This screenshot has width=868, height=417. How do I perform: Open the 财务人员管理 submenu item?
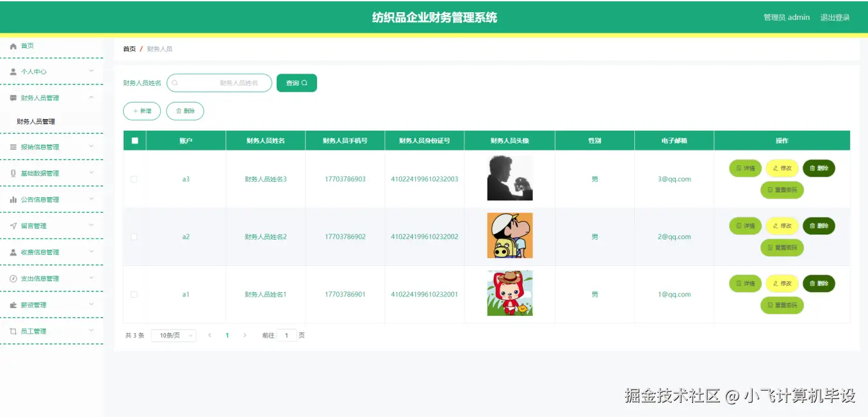click(37, 120)
